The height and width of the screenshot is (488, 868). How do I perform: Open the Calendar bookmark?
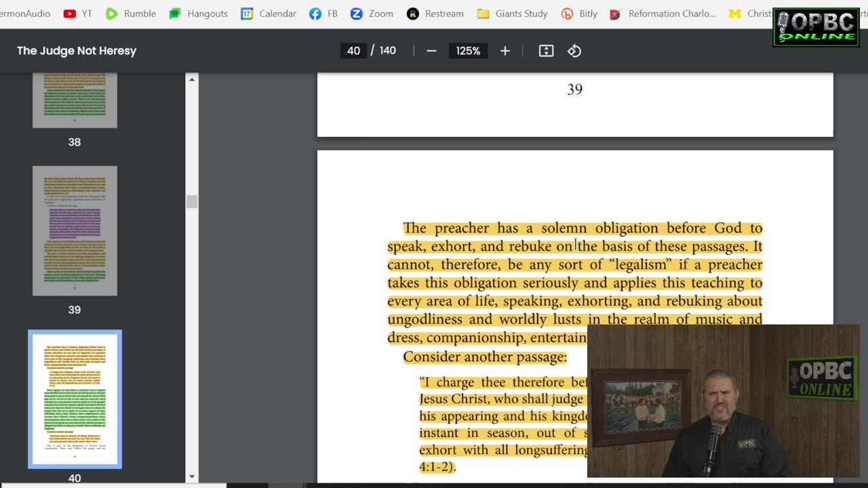[269, 14]
